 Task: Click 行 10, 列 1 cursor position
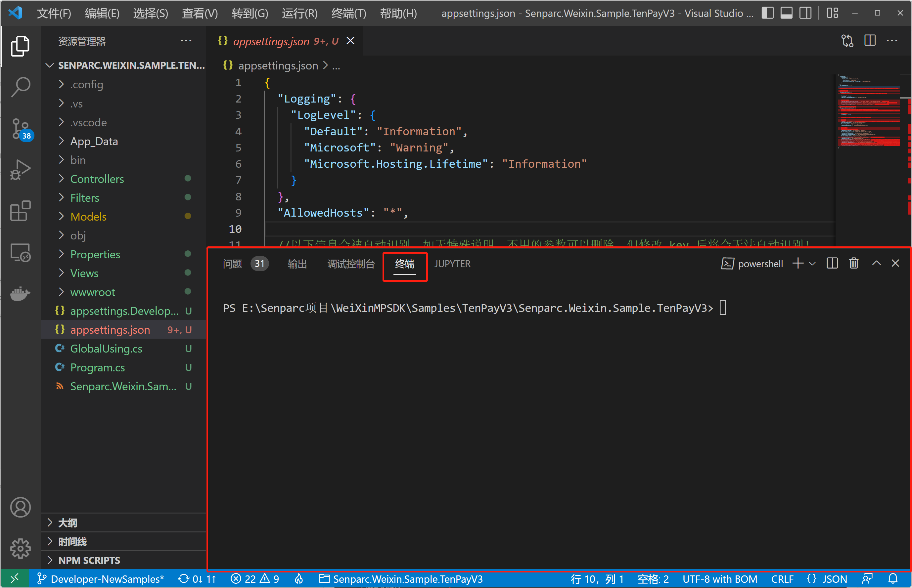tap(597, 579)
